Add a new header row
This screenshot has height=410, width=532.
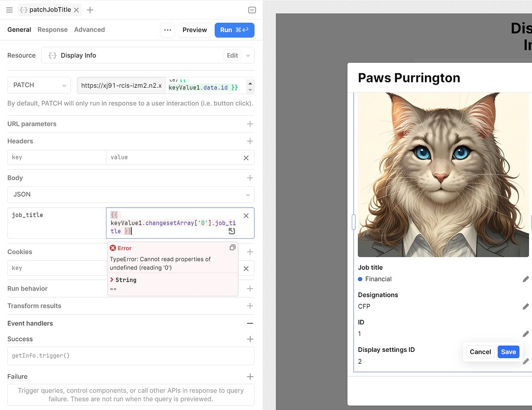[250, 141]
